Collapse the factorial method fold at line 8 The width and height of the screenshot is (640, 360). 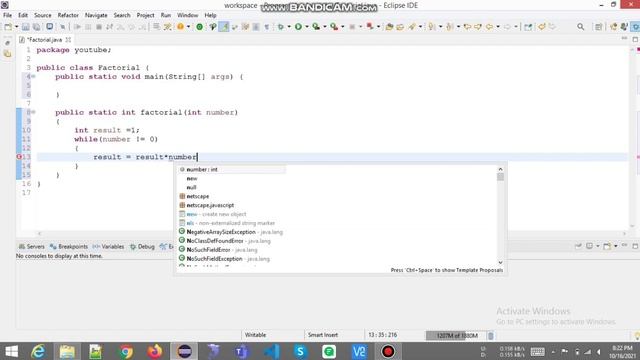[34, 112]
